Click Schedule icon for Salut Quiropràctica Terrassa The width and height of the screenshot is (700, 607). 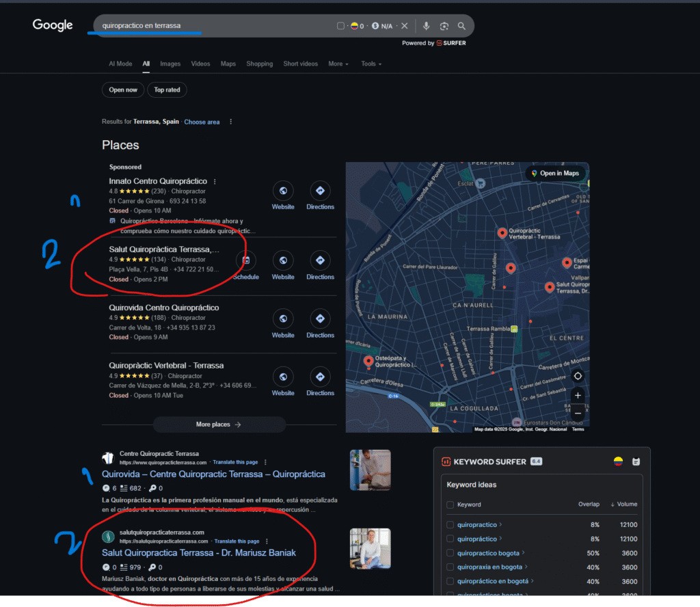[x=246, y=260]
